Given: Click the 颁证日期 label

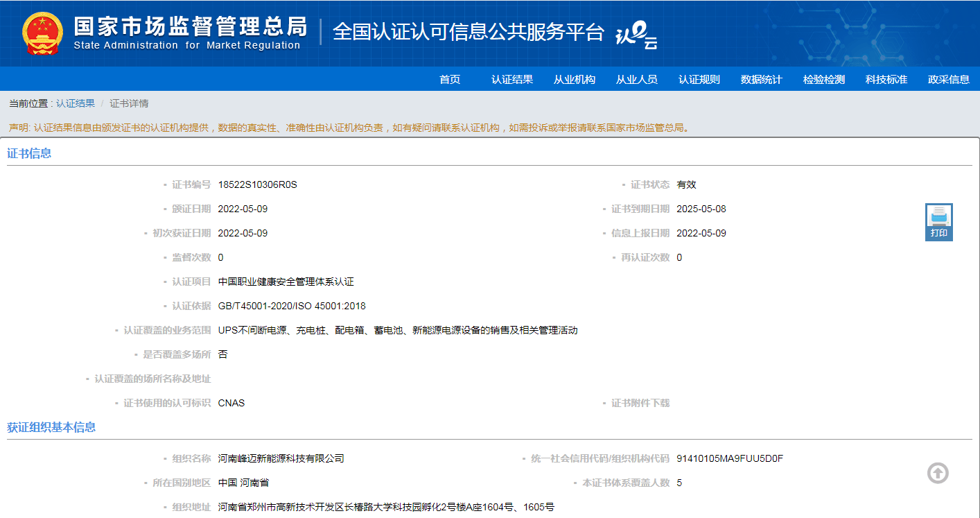Looking at the screenshot, I should click(x=191, y=209).
